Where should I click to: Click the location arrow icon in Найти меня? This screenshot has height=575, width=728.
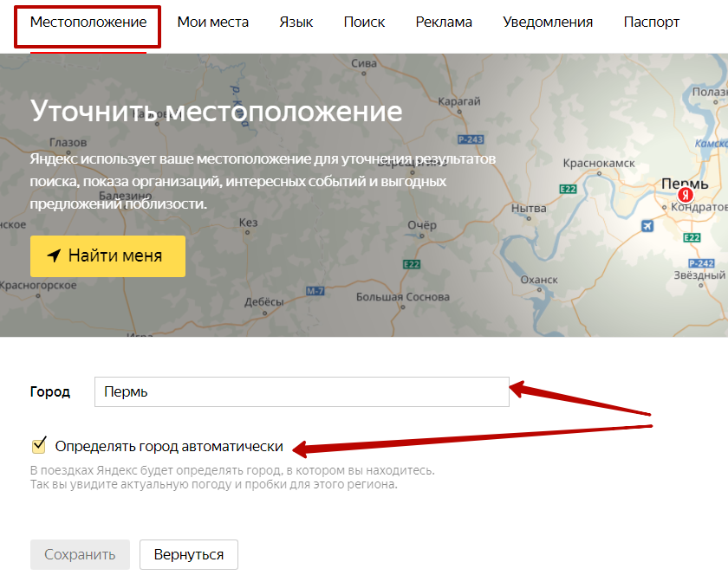[x=54, y=255]
